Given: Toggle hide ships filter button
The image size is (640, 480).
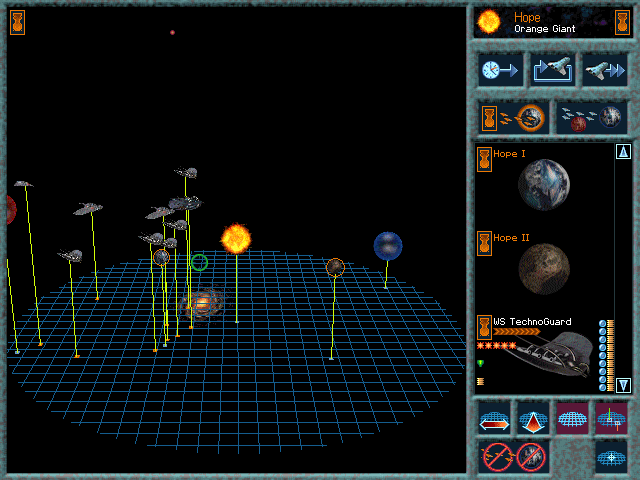Looking at the screenshot, I should tap(498, 457).
